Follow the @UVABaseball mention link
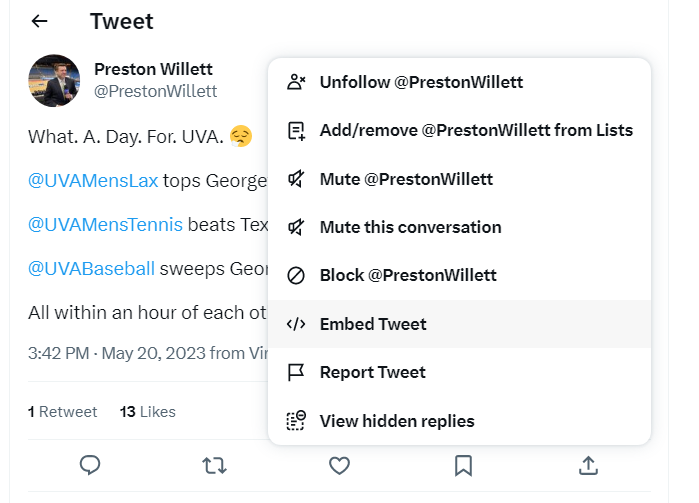This screenshot has height=503, width=699. (x=91, y=268)
